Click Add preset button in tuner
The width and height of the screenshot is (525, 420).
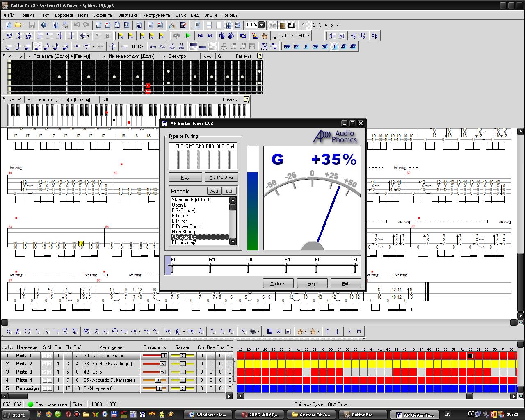click(x=214, y=191)
